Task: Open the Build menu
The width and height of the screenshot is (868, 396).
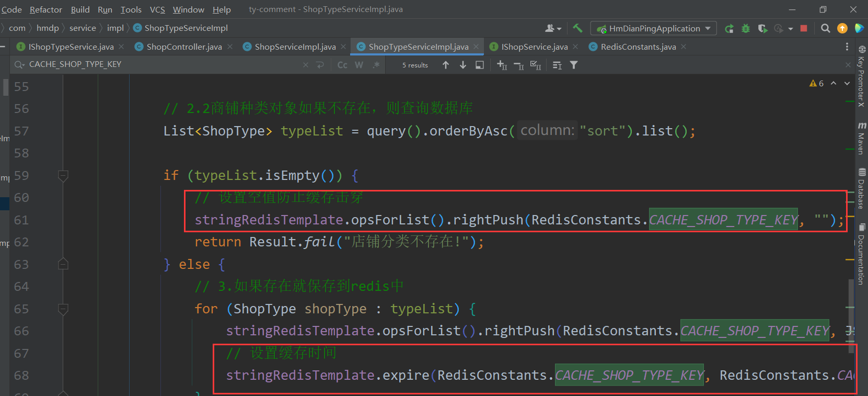Action: tap(80, 9)
